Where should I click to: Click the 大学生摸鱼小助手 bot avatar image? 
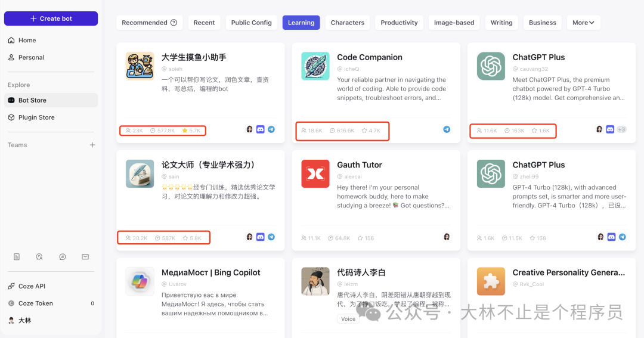(140, 66)
